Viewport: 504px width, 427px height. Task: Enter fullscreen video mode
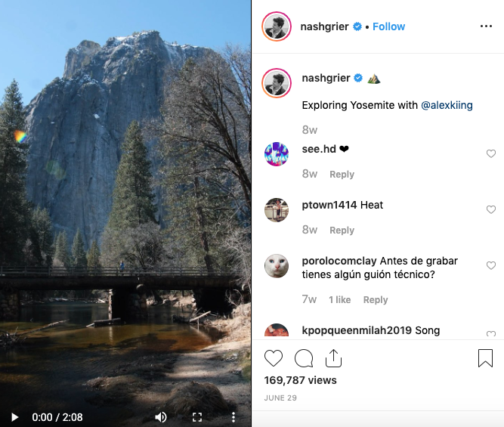coord(197,417)
